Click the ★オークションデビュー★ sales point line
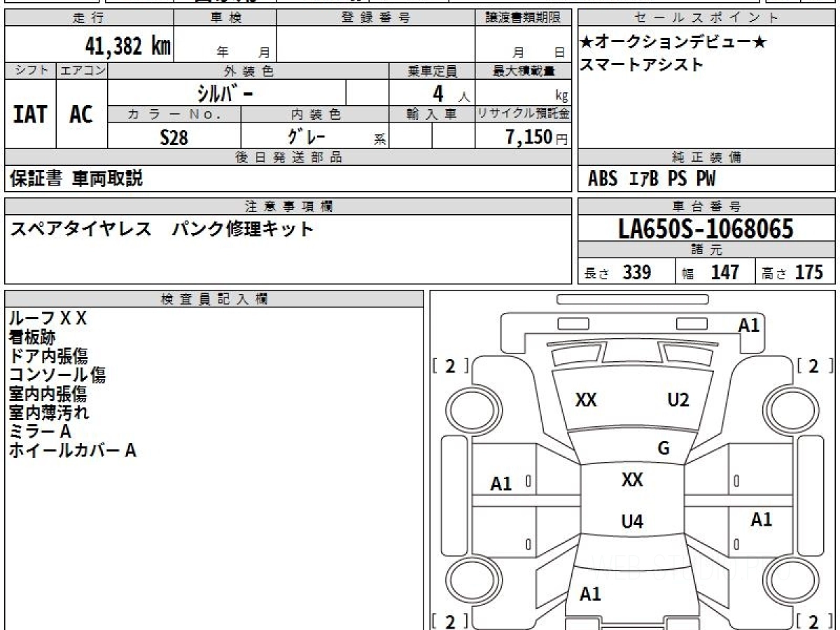Image resolution: width=840 pixels, height=630 pixels. click(x=673, y=43)
